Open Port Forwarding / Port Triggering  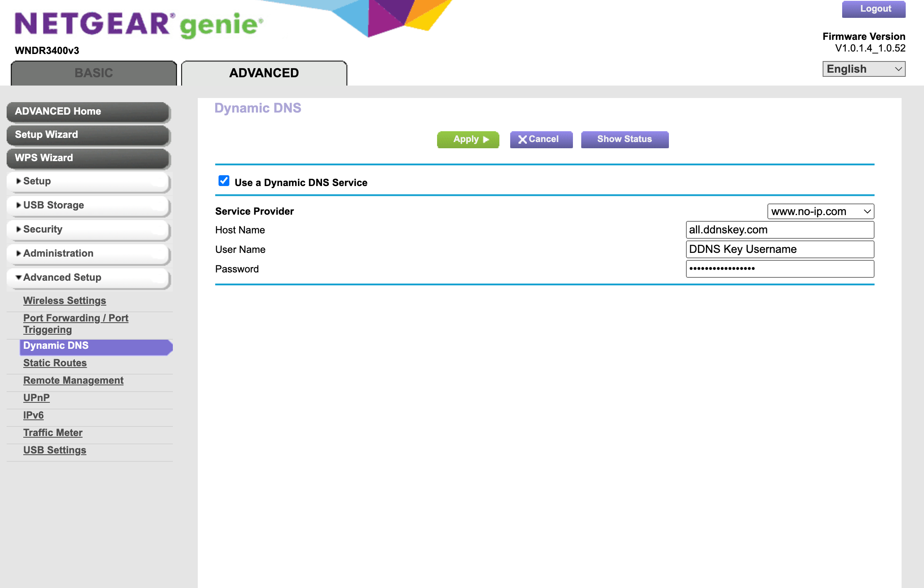[x=76, y=323]
